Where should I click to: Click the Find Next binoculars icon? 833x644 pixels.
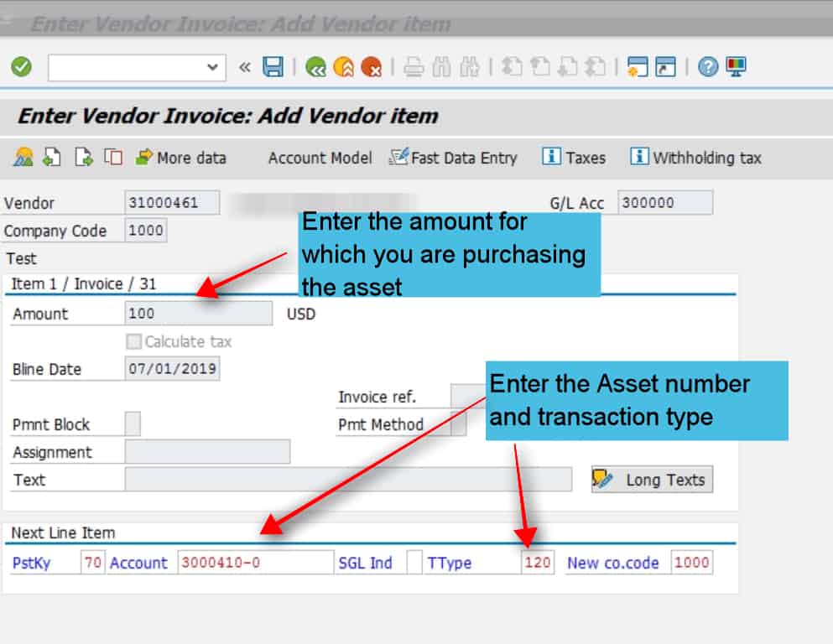click(470, 67)
